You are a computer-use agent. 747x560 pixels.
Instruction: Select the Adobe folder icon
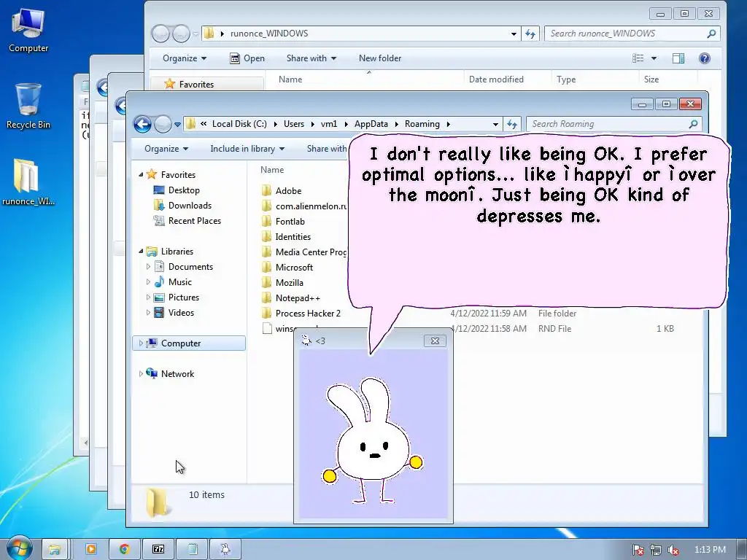267,190
